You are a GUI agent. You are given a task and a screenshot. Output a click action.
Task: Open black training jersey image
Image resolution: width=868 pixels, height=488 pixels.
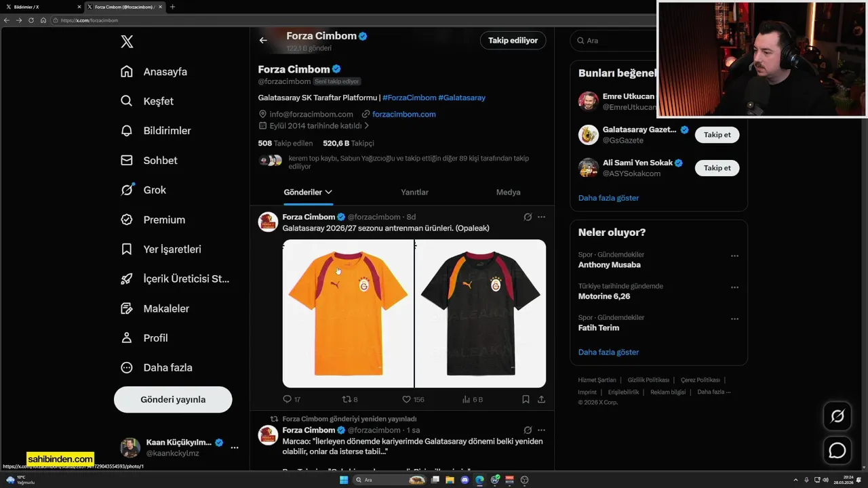click(x=480, y=313)
